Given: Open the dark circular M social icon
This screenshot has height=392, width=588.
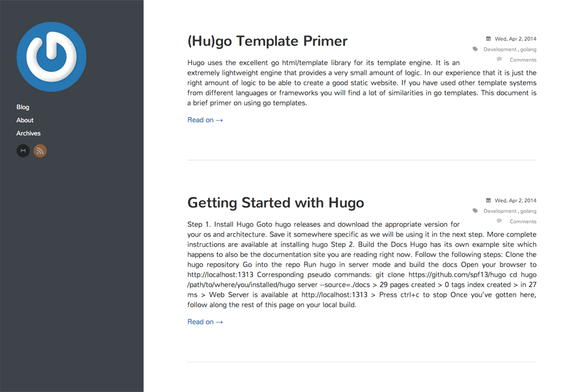Looking at the screenshot, I should [x=23, y=151].
